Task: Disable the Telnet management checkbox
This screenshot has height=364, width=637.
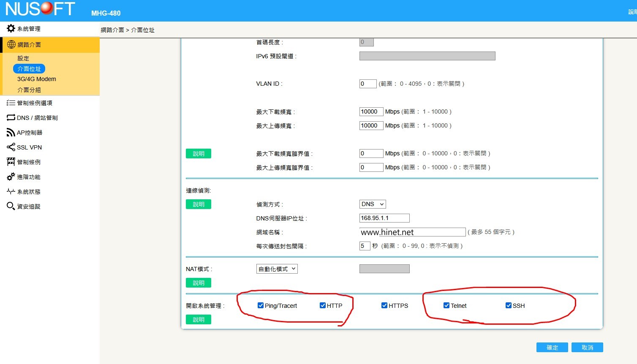Action: click(446, 305)
